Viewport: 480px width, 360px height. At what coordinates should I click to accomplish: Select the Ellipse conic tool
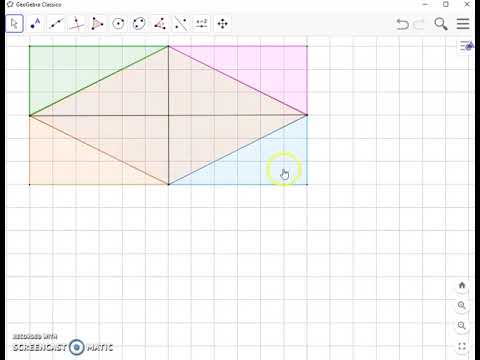(139, 24)
